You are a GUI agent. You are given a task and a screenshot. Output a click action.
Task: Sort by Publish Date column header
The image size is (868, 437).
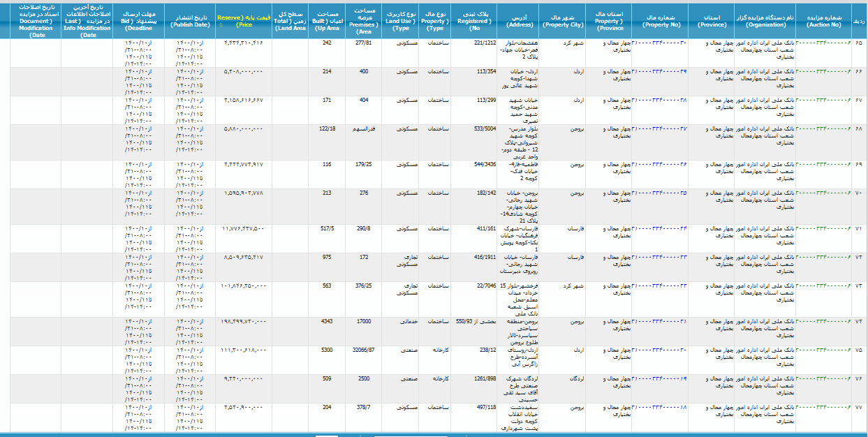190,20
